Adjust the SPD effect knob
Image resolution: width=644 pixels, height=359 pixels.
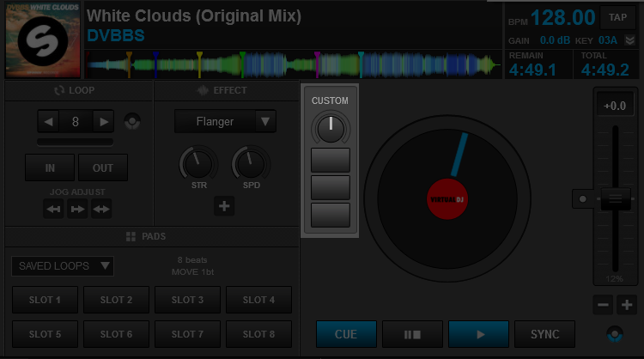click(x=251, y=164)
